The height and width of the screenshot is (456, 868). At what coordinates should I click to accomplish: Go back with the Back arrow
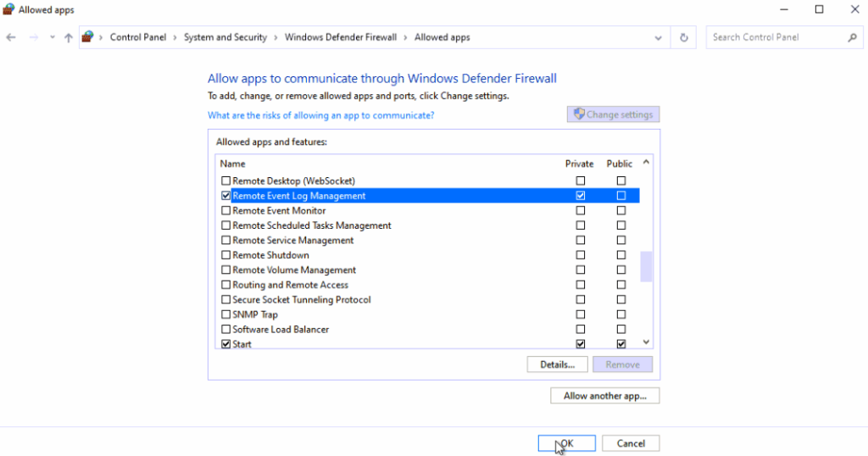pos(11,37)
